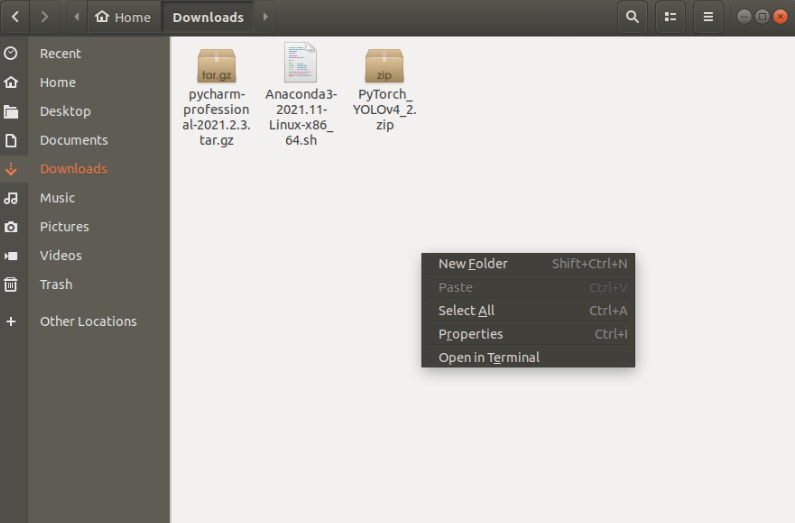Image resolution: width=795 pixels, height=523 pixels.
Task: Click the Music note icon in sidebar
Action: click(11, 198)
